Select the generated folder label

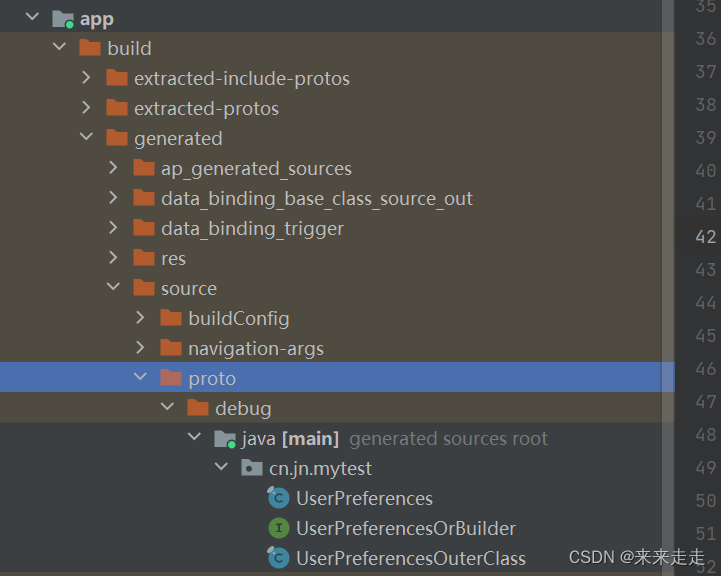[x=178, y=139]
